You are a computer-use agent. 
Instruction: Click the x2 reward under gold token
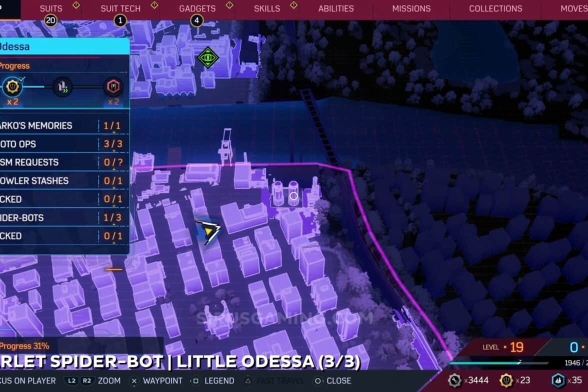12,101
